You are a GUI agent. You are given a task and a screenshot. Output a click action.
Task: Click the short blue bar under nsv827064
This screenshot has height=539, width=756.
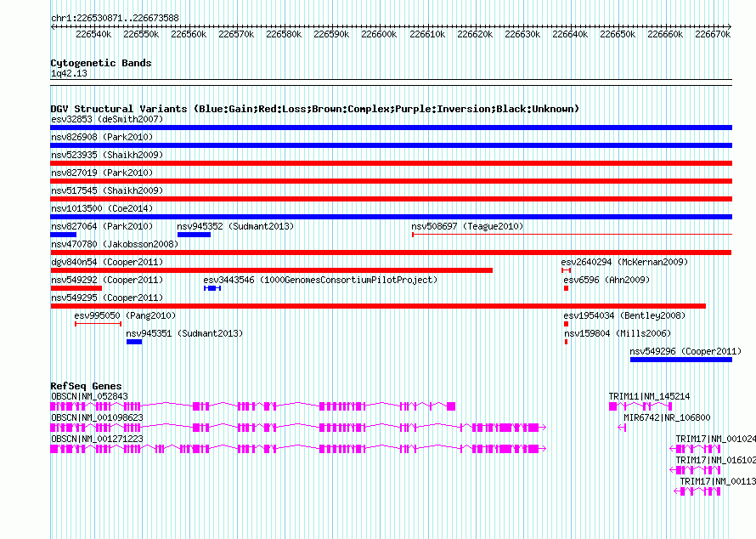pos(63,235)
